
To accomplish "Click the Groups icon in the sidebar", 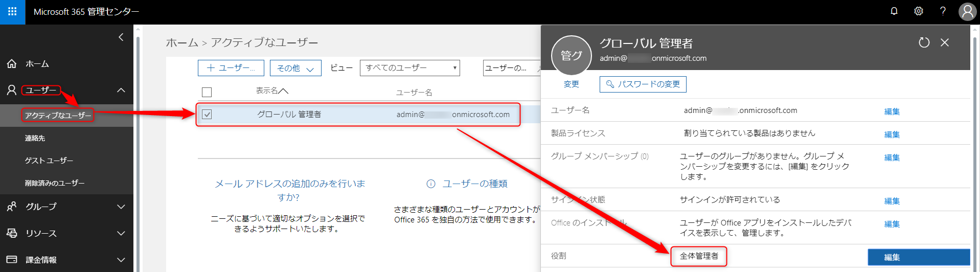I will click(x=12, y=207).
